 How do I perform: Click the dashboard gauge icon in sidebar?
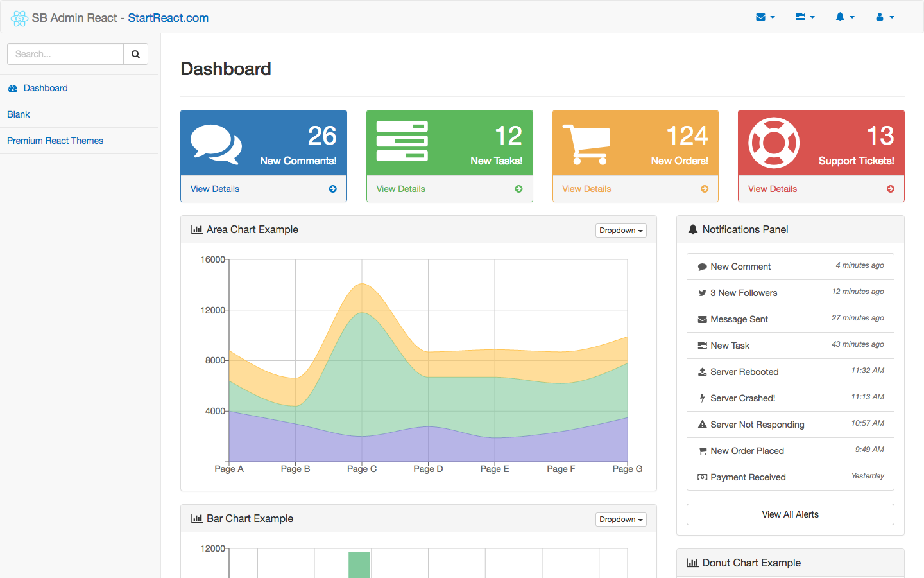coord(13,89)
